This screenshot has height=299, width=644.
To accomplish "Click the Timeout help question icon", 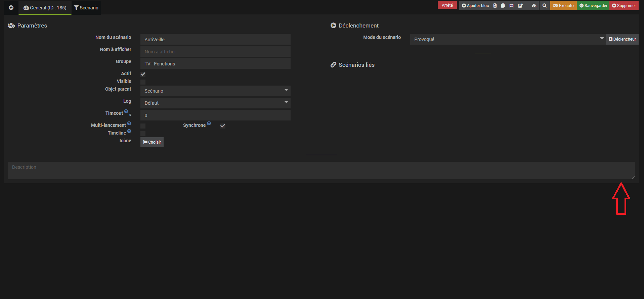I will (x=126, y=111).
